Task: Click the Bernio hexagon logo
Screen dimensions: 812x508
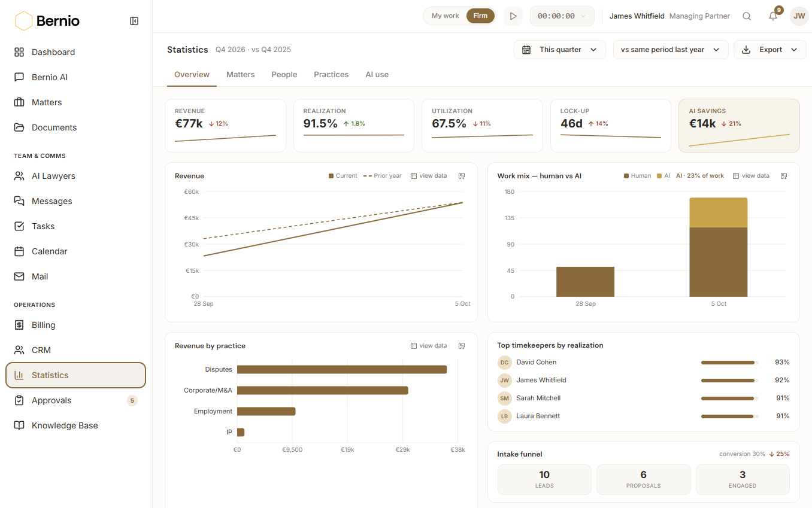Action: (x=23, y=21)
